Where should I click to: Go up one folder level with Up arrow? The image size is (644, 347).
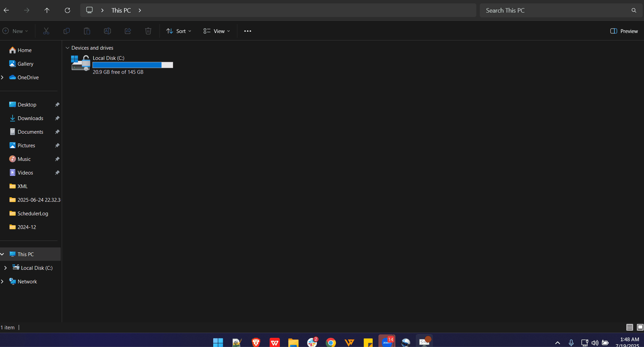pyautogui.click(x=47, y=10)
